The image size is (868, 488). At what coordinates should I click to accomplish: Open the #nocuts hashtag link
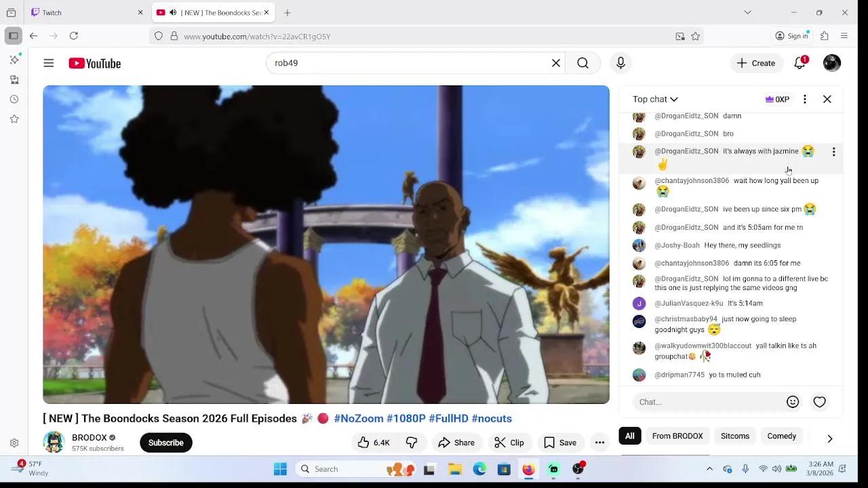tap(492, 419)
